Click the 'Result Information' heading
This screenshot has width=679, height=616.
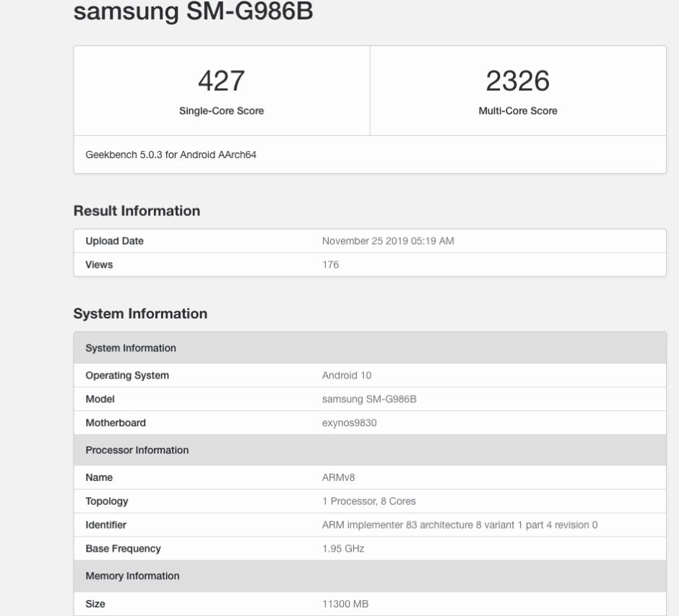(137, 211)
